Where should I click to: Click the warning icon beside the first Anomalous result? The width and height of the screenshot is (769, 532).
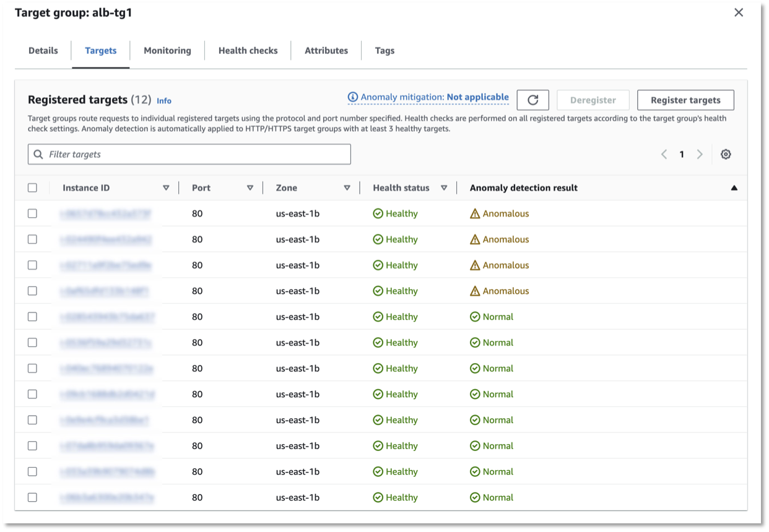click(474, 213)
